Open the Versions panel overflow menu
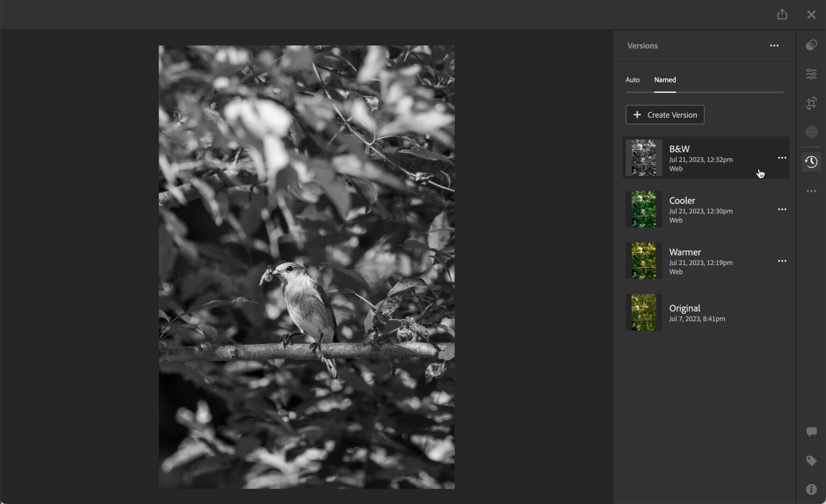 [x=774, y=45]
